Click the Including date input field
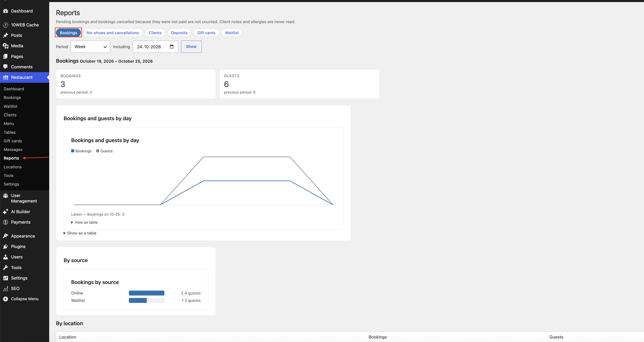The width and height of the screenshot is (644, 342). (156, 47)
